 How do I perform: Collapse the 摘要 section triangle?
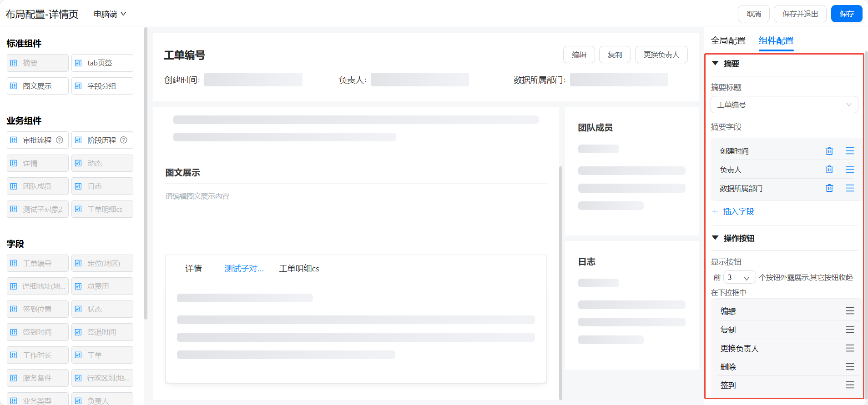715,63
